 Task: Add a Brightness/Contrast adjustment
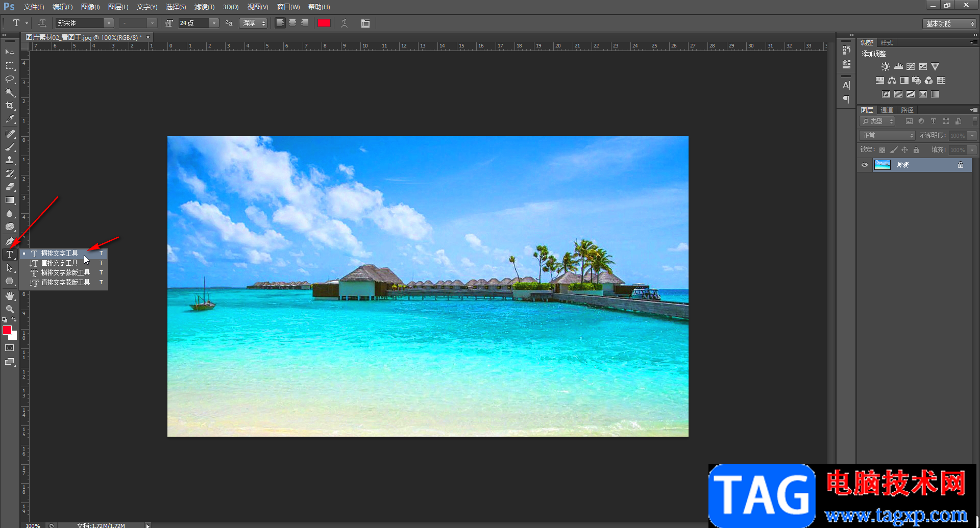(x=885, y=67)
